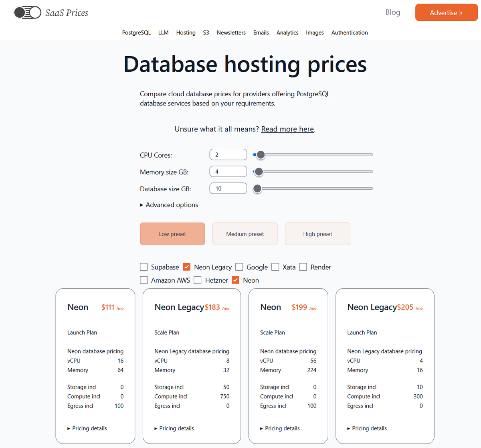This screenshot has width=481, height=448.
Task: Check the Render provider checkbox
Action: click(x=303, y=267)
